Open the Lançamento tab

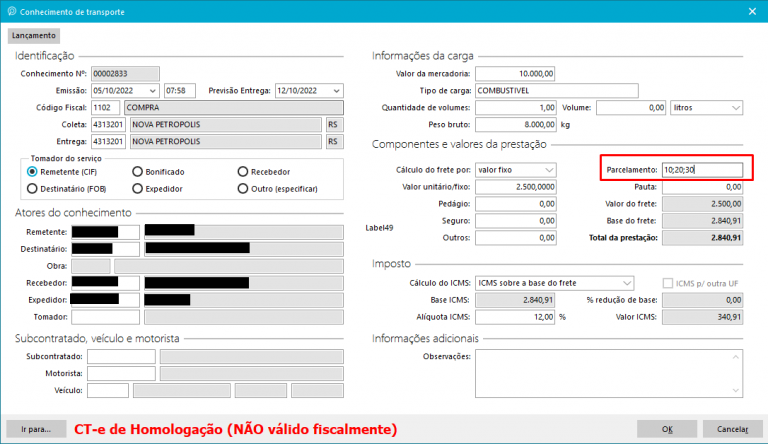point(34,36)
